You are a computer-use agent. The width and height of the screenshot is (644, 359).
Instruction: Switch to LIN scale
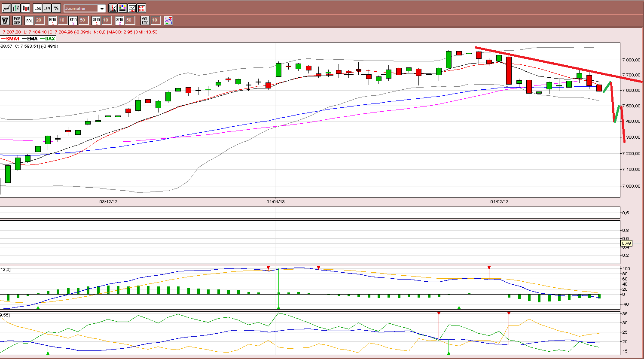coord(47,8)
